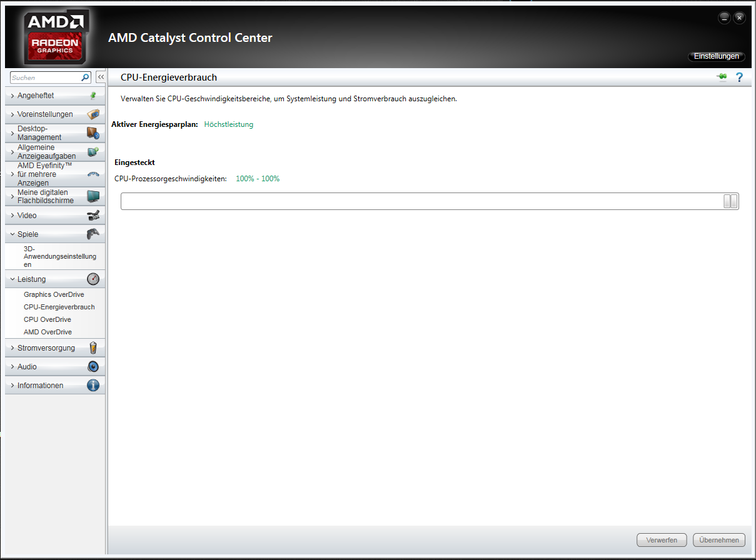Click the Video camera icon
This screenshot has height=560, width=756.
[x=93, y=216]
